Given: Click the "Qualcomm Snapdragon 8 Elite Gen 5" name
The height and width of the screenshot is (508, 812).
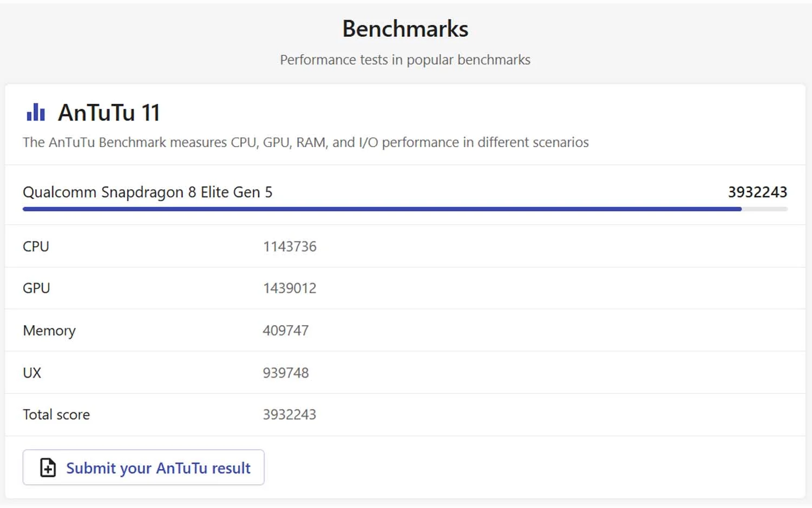Looking at the screenshot, I should 147,192.
